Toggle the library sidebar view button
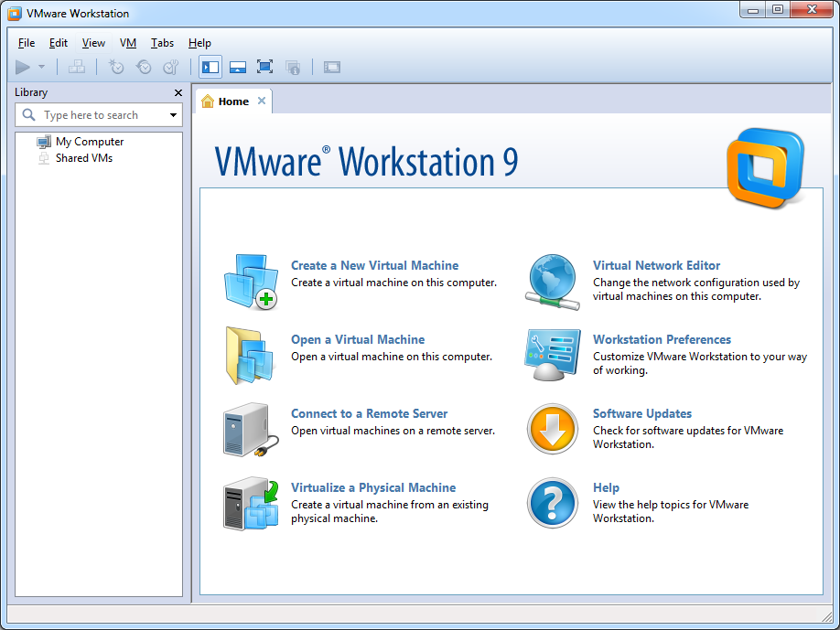Screen dimensions: 840x630 click(210, 67)
